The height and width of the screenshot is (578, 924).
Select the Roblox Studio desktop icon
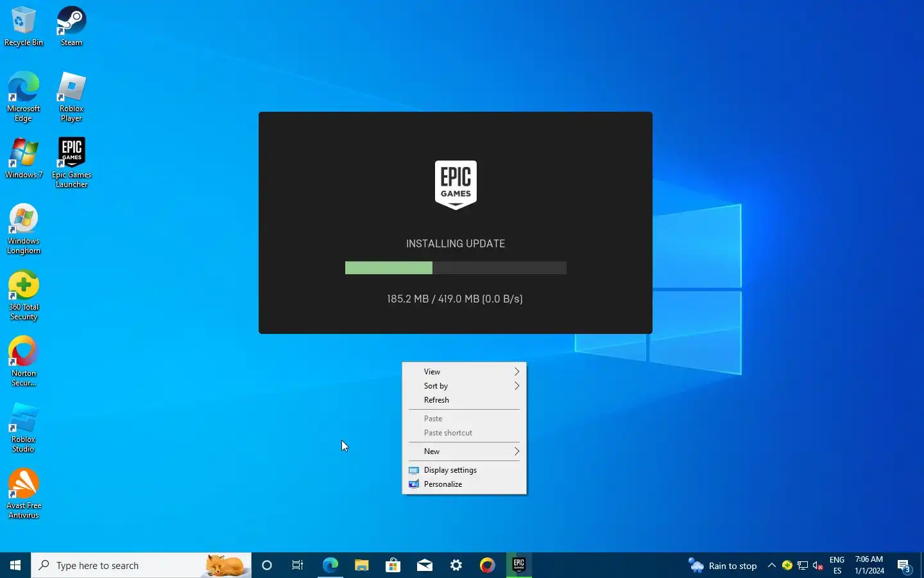[24, 428]
